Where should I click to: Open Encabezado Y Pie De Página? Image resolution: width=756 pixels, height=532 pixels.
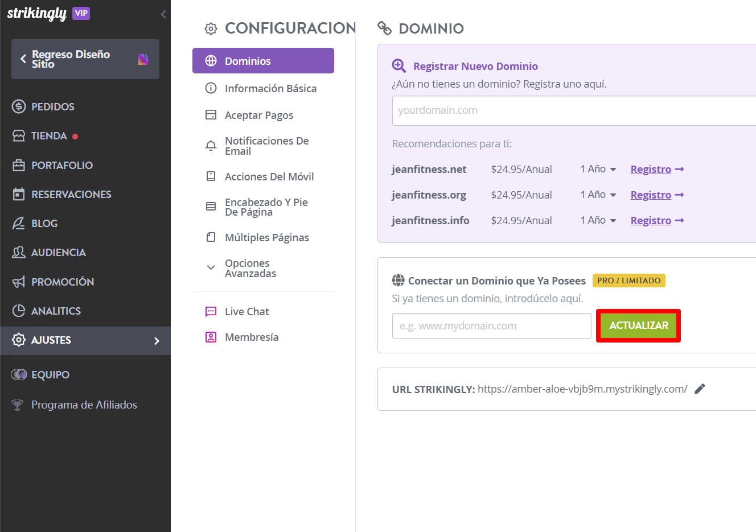pyautogui.click(x=266, y=207)
